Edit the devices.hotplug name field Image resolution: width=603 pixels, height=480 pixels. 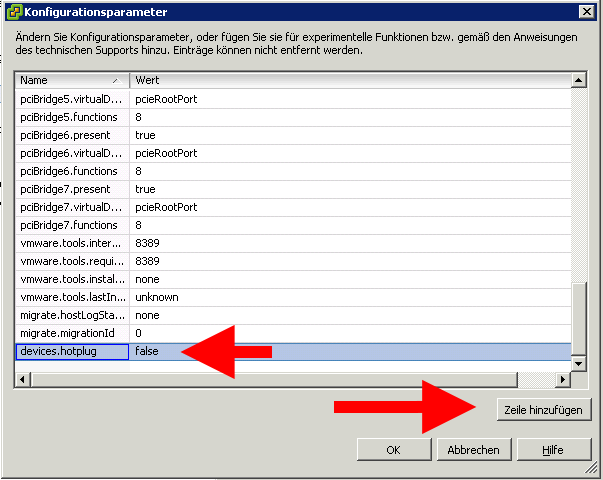click(72, 351)
